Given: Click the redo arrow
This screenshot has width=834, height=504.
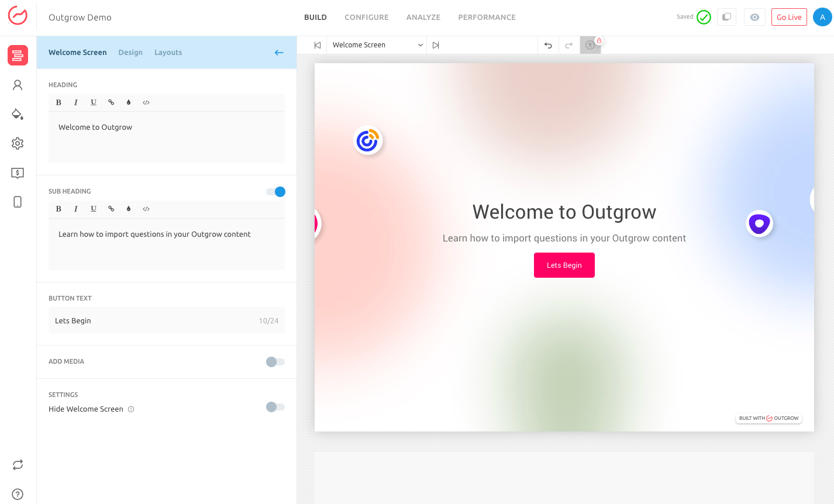Looking at the screenshot, I should [568, 45].
